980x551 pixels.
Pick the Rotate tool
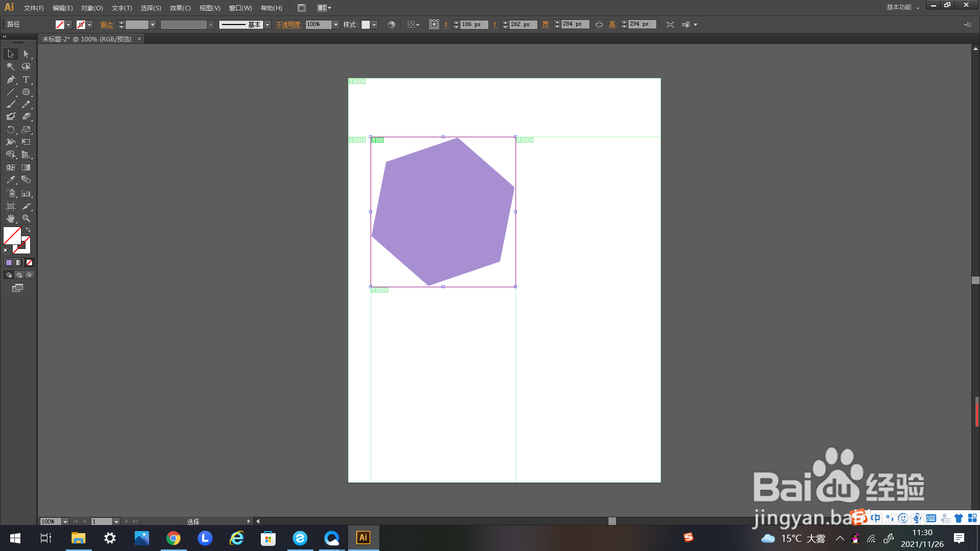pos(11,130)
